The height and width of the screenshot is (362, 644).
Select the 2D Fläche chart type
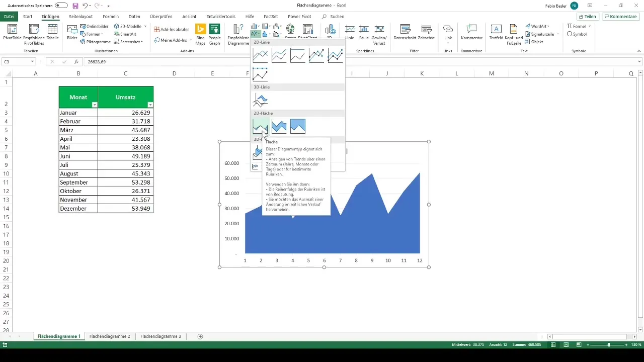tap(260, 126)
